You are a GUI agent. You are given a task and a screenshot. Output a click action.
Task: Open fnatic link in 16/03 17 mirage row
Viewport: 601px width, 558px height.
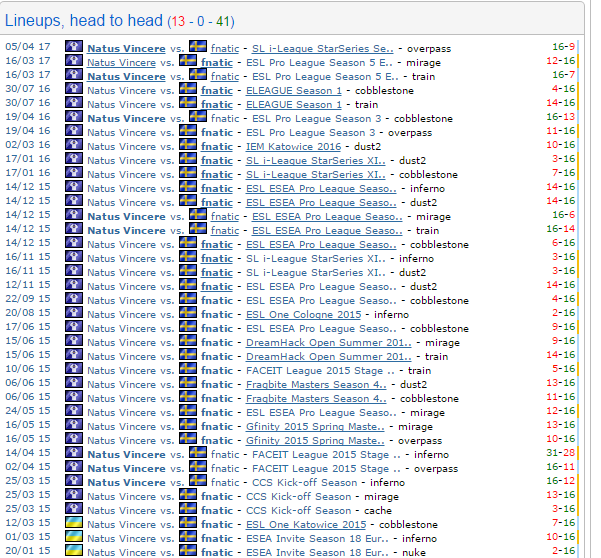pyautogui.click(x=217, y=62)
